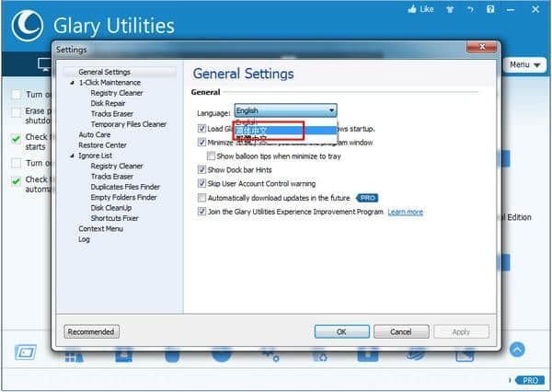Click the monitor Overview tab icon
This screenshot has height=392, width=552.
pos(43,65)
